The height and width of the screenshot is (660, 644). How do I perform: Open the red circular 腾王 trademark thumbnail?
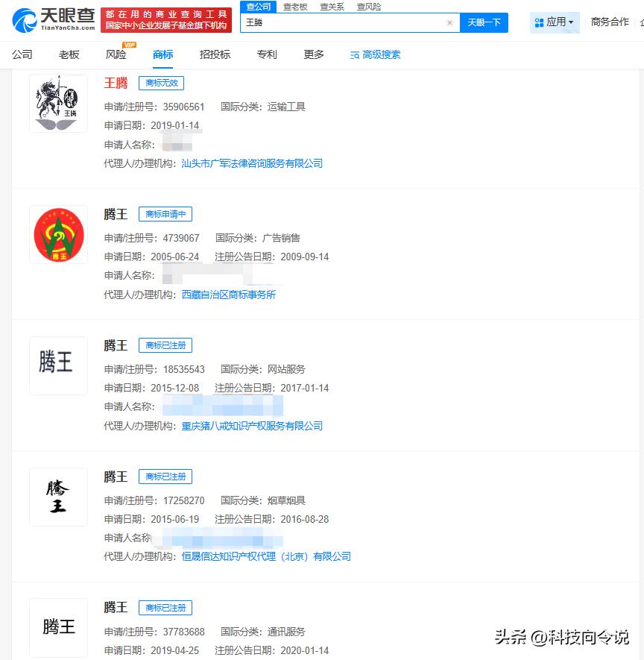(58, 235)
